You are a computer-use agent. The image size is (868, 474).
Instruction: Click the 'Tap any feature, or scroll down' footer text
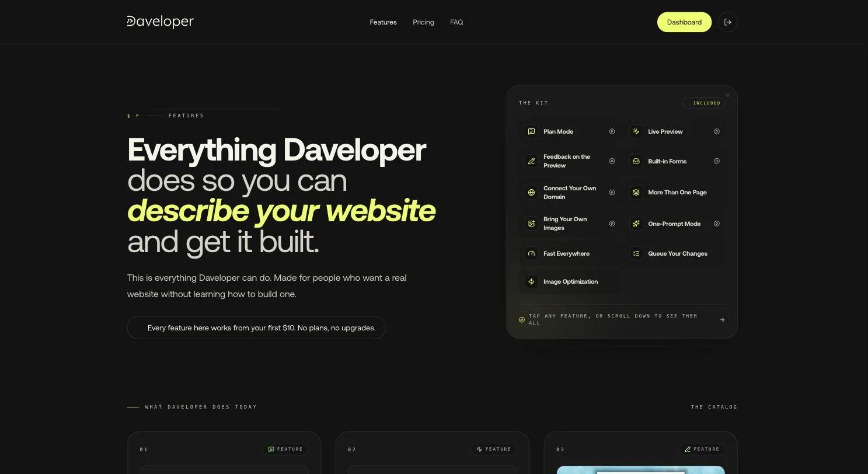(x=613, y=319)
